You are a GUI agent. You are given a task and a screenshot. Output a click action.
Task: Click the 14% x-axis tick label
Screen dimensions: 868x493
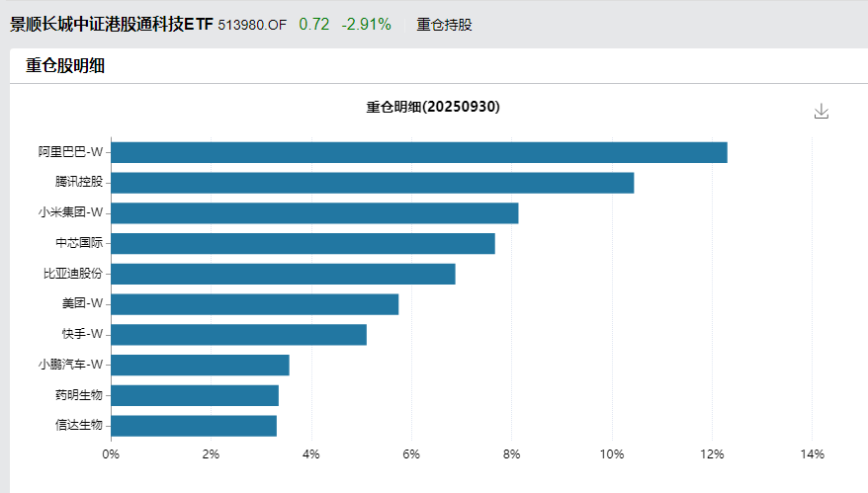[x=812, y=454]
